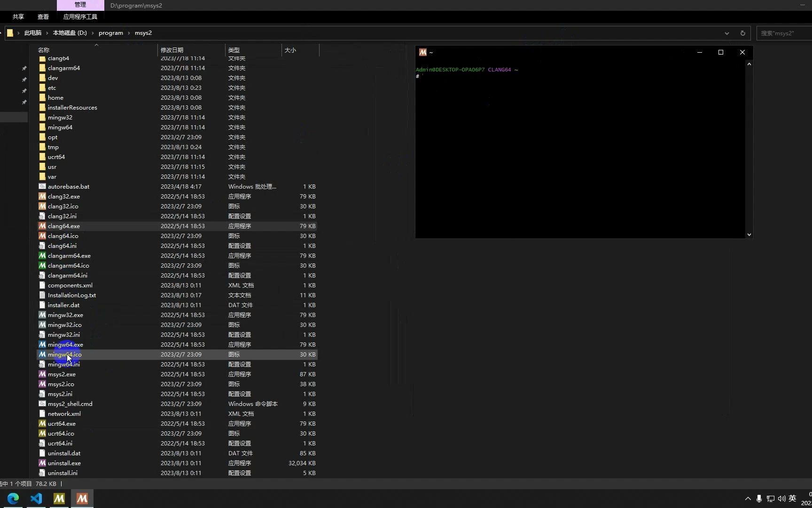This screenshot has width=812, height=508.
Task: Switch input language via 英 indicator
Action: coord(792,499)
